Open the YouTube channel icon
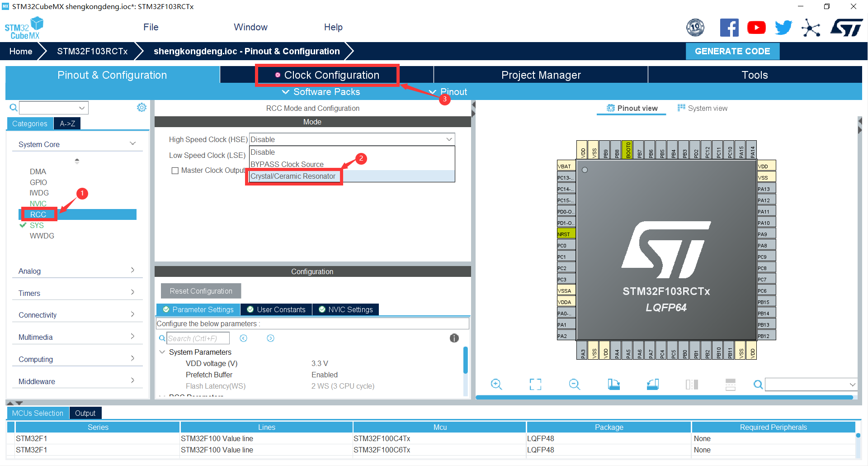868x466 pixels. [x=756, y=27]
